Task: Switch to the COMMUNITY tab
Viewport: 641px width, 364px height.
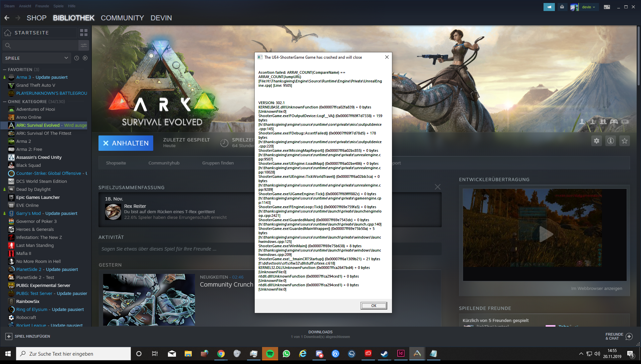Action: [x=122, y=18]
